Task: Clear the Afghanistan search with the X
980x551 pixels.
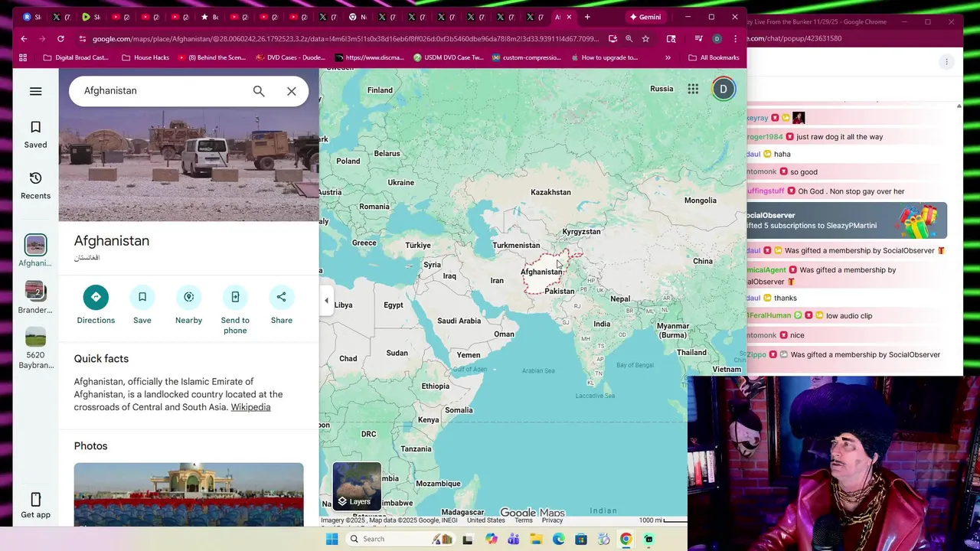Action: [x=292, y=91]
